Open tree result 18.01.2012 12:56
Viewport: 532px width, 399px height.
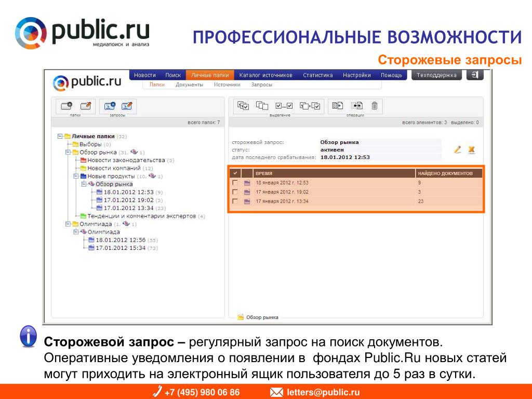coord(121,240)
